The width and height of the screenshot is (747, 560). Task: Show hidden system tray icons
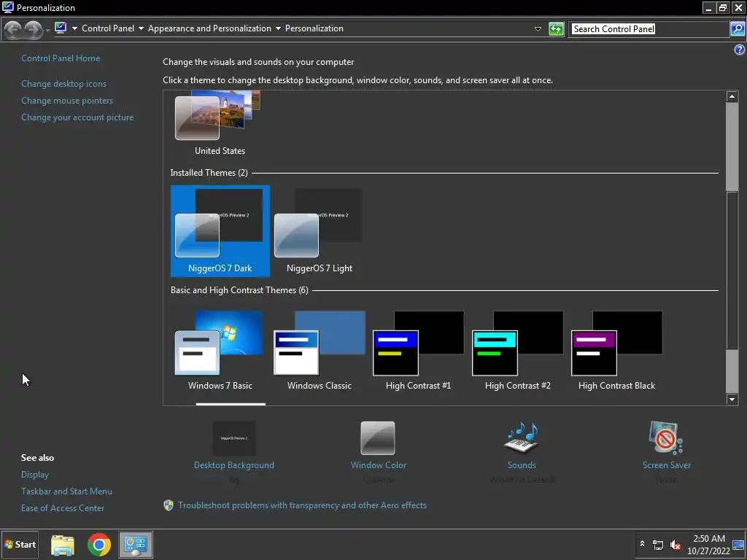click(x=642, y=544)
